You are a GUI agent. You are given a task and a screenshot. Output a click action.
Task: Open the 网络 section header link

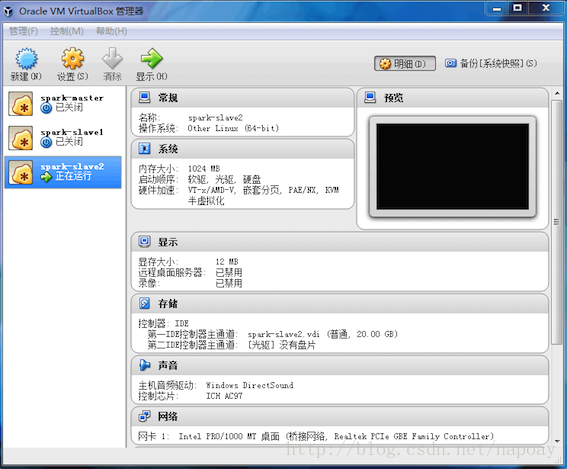(x=168, y=417)
